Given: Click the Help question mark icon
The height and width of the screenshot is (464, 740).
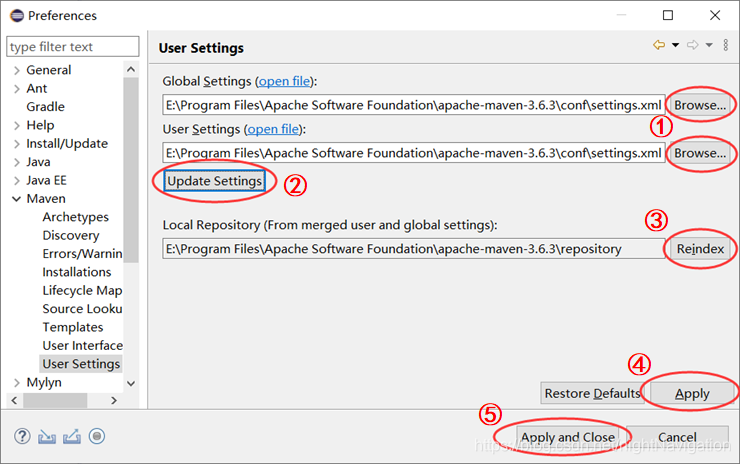Looking at the screenshot, I should point(22,436).
